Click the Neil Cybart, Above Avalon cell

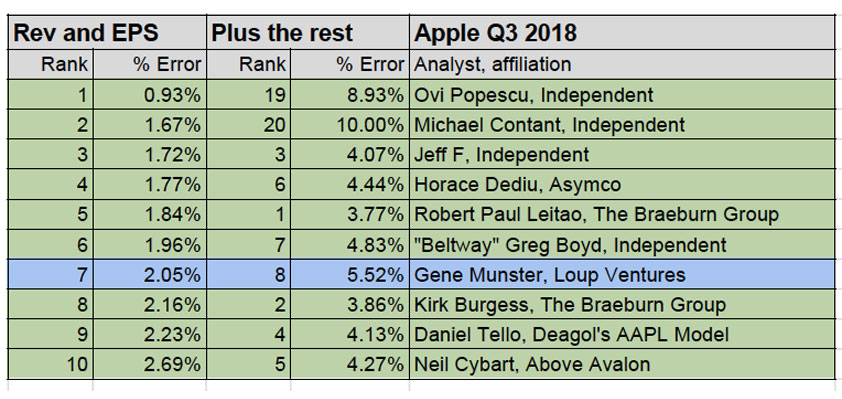click(x=623, y=365)
